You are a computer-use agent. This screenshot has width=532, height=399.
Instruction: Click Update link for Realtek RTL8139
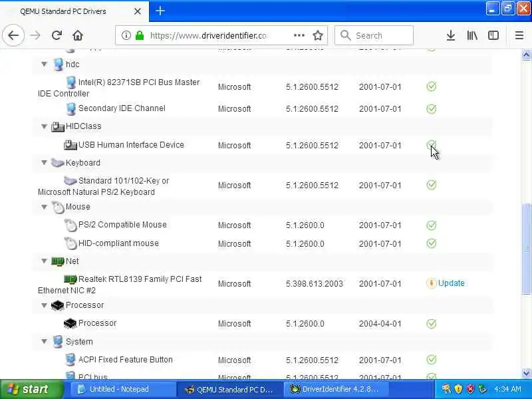pyautogui.click(x=452, y=283)
